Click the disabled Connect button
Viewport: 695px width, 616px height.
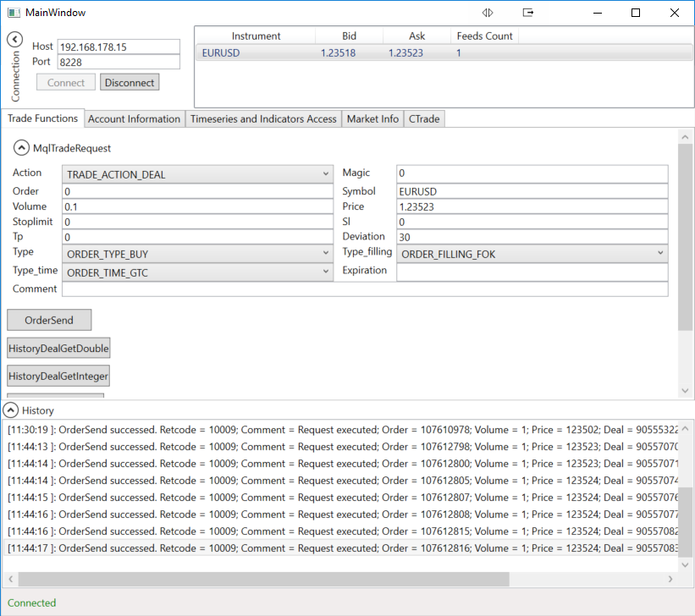click(65, 82)
